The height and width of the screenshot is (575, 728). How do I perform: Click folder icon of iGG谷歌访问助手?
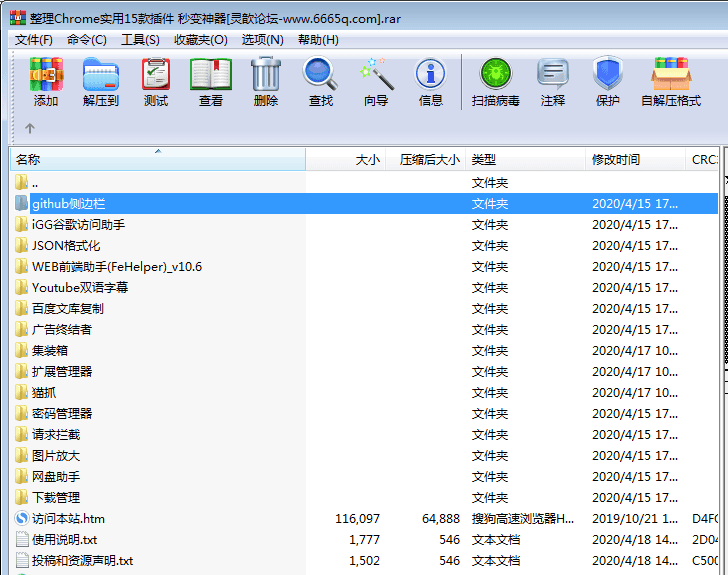click(21, 224)
